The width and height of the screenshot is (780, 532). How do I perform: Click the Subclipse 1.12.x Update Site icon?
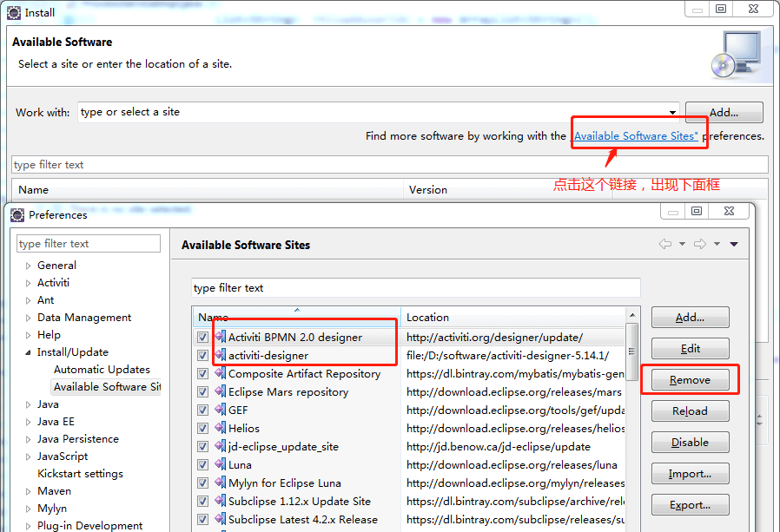221,501
